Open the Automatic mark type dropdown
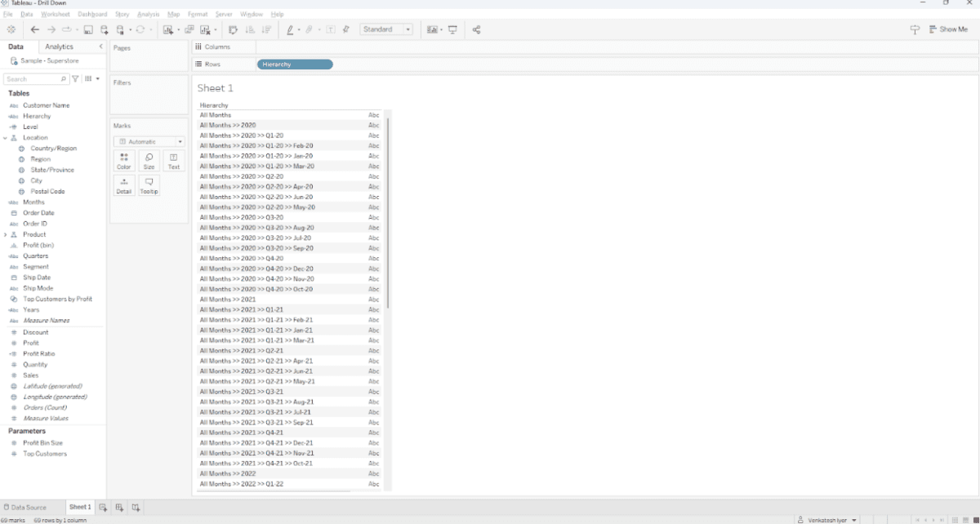The image size is (980, 524). pos(149,141)
